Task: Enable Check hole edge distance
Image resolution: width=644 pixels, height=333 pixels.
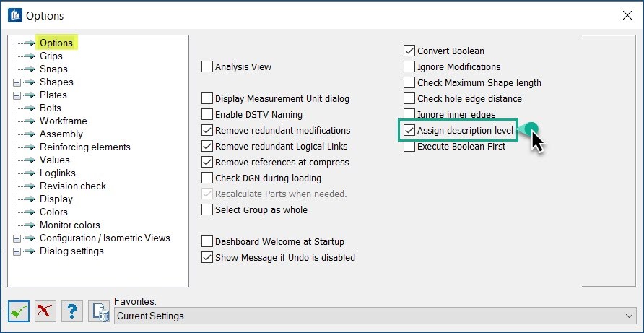Action: (409, 99)
